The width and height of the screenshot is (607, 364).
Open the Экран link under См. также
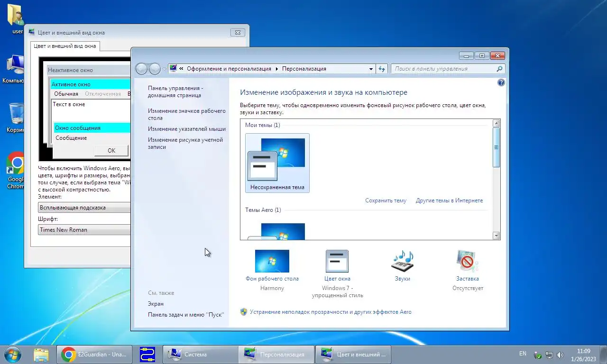coord(156,304)
